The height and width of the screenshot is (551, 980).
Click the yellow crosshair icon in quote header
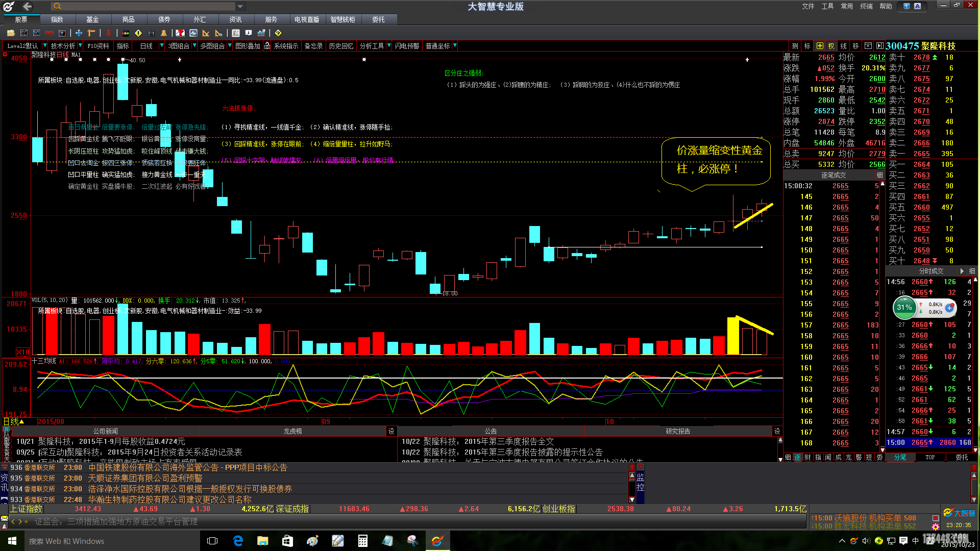820,46
